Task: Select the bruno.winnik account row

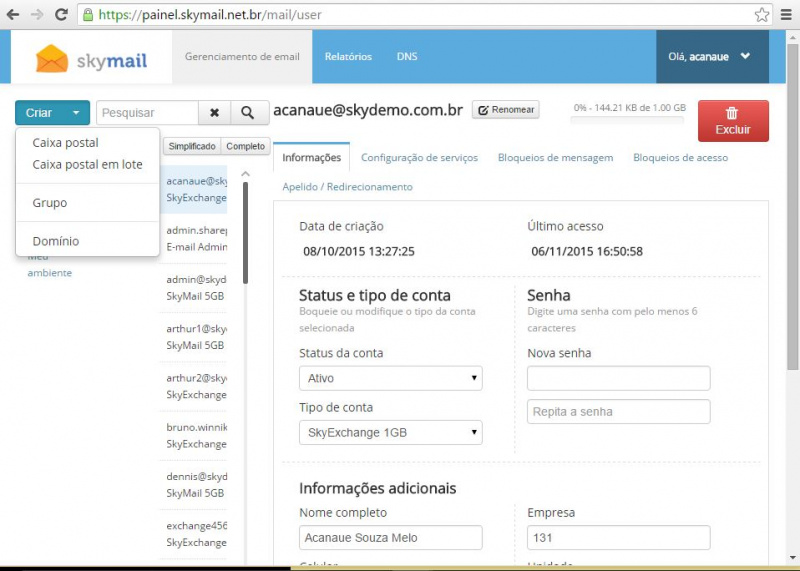Action: (x=194, y=436)
